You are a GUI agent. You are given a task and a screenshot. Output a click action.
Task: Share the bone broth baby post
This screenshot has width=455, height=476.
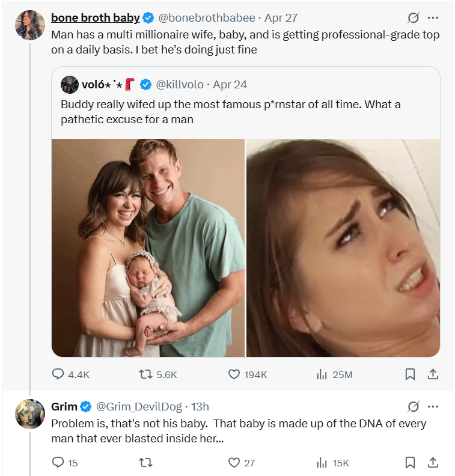click(432, 374)
